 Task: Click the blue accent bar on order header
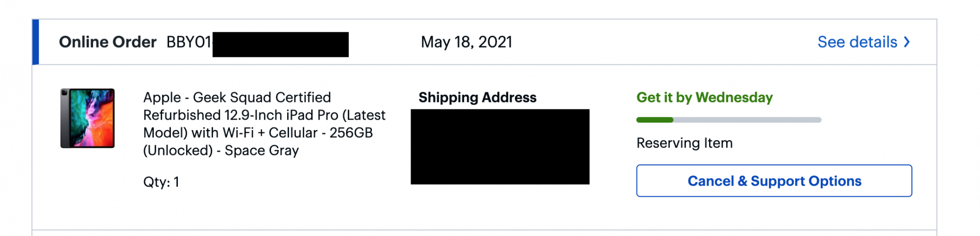pyautogui.click(x=35, y=42)
